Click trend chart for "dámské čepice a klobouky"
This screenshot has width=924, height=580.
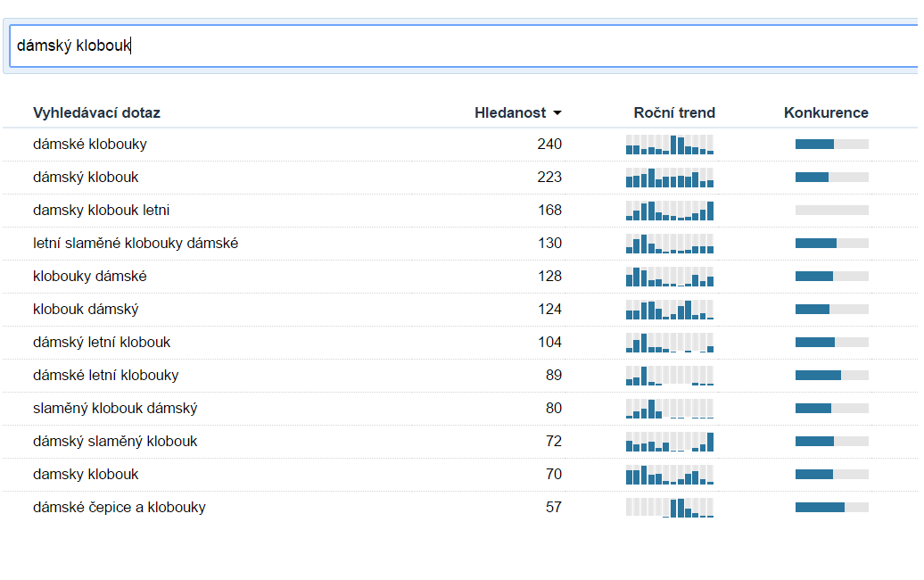669,508
